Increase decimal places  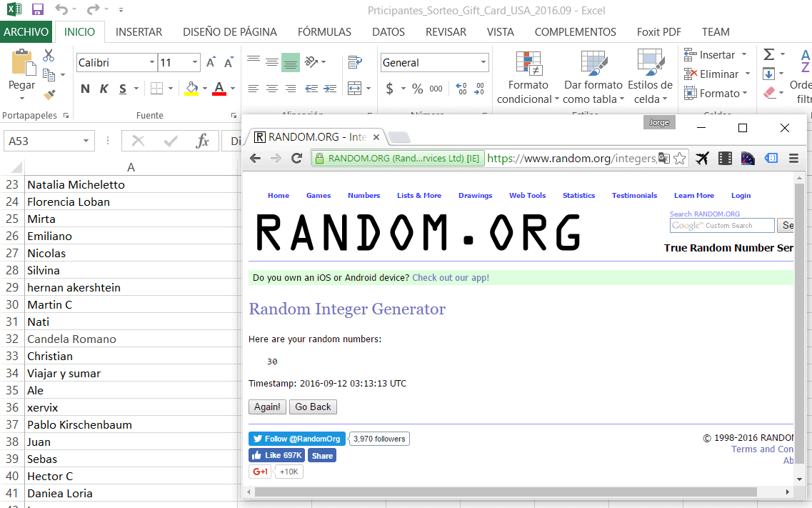pyautogui.click(x=461, y=89)
